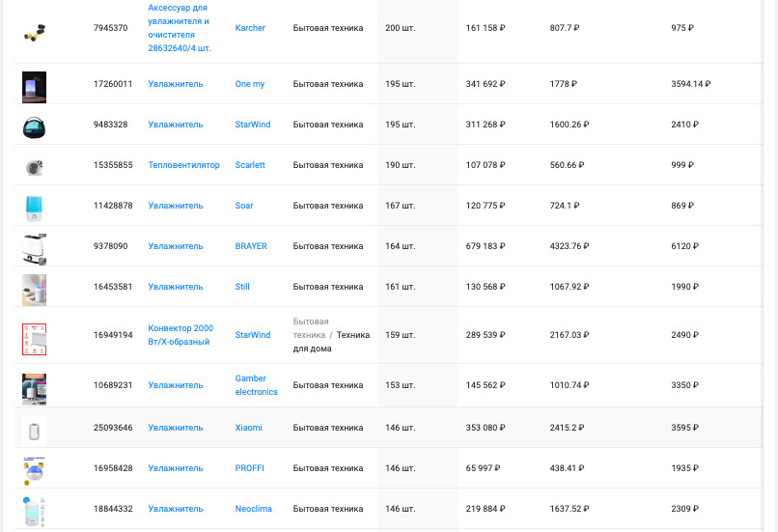Open the Gamber electronics brand link
Image resolution: width=778 pixels, height=532 pixels.
[x=256, y=385]
